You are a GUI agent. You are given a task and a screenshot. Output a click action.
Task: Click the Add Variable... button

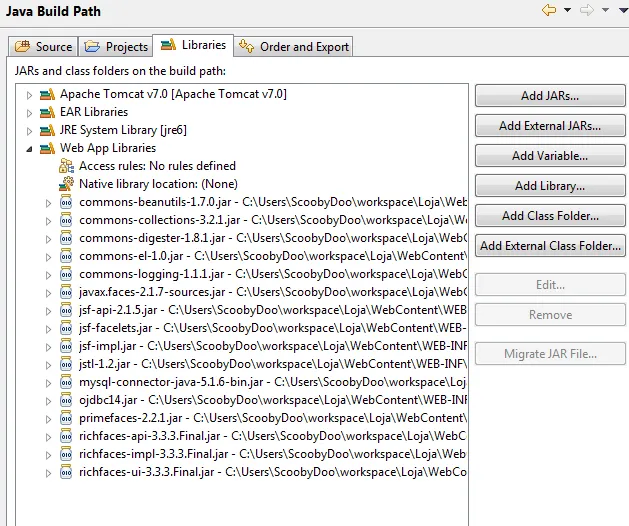point(550,156)
